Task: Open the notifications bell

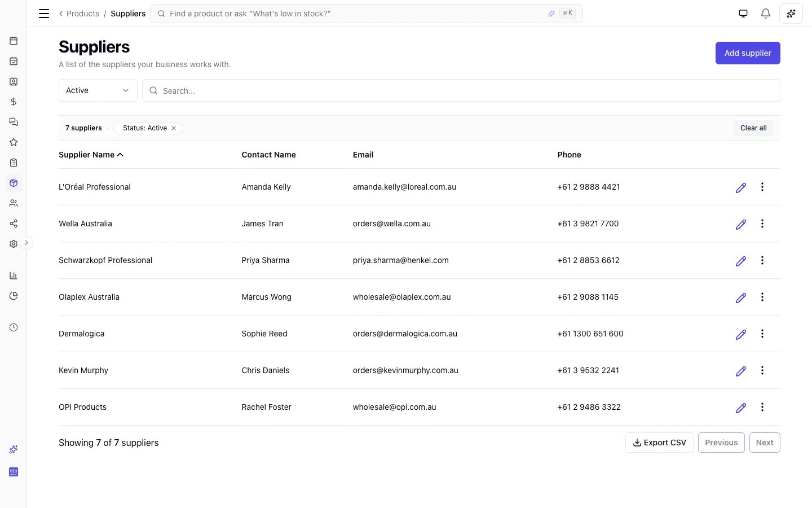Action: coord(766,14)
